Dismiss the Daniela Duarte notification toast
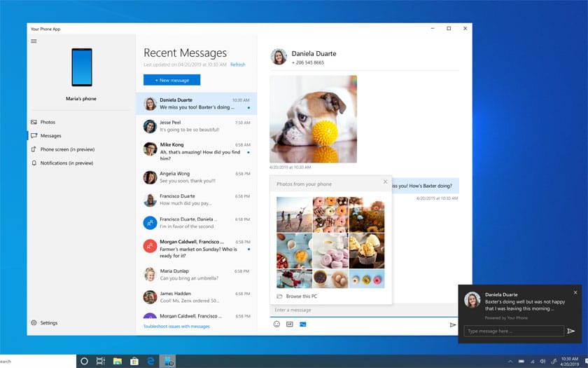This screenshot has height=368, width=588. coord(575,292)
